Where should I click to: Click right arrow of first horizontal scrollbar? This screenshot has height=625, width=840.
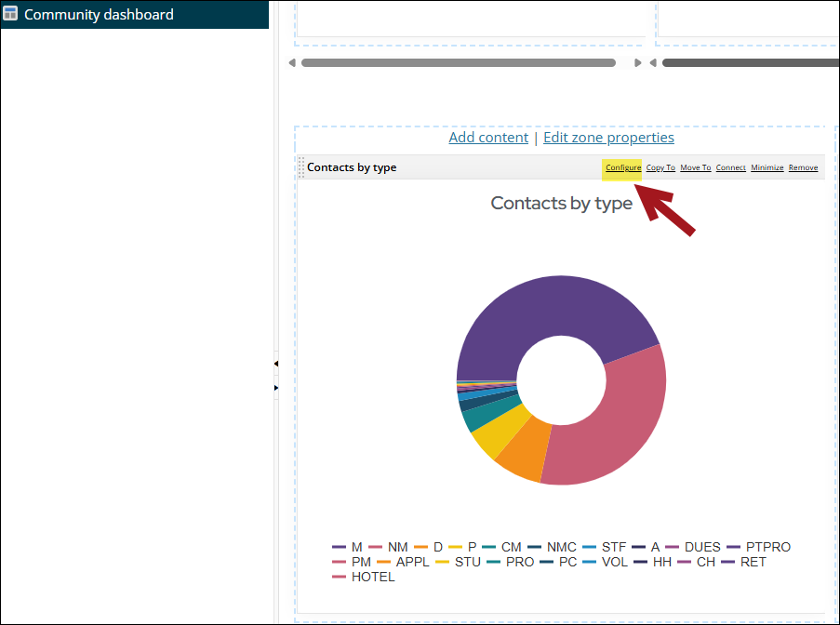tap(637, 63)
